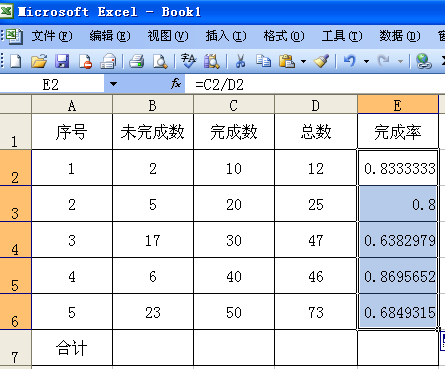Click the cell labeled 完成率
Image resolution: width=445 pixels, height=369 pixels.
pyautogui.click(x=398, y=132)
